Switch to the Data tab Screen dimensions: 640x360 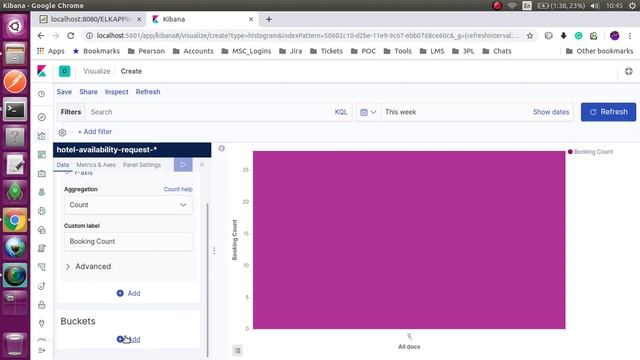[62, 165]
